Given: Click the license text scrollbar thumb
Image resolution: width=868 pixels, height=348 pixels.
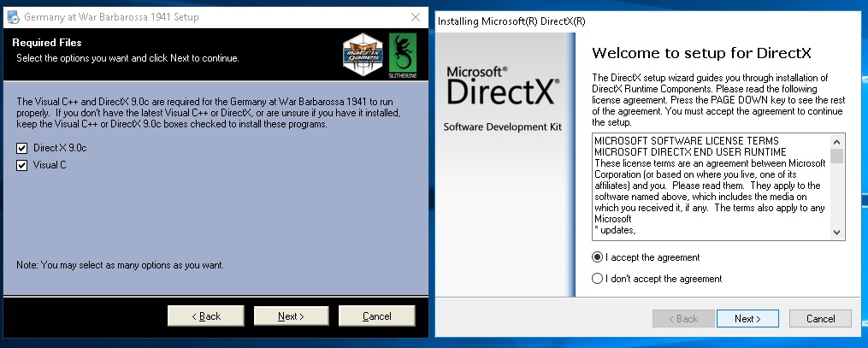Looking at the screenshot, I should [x=836, y=156].
